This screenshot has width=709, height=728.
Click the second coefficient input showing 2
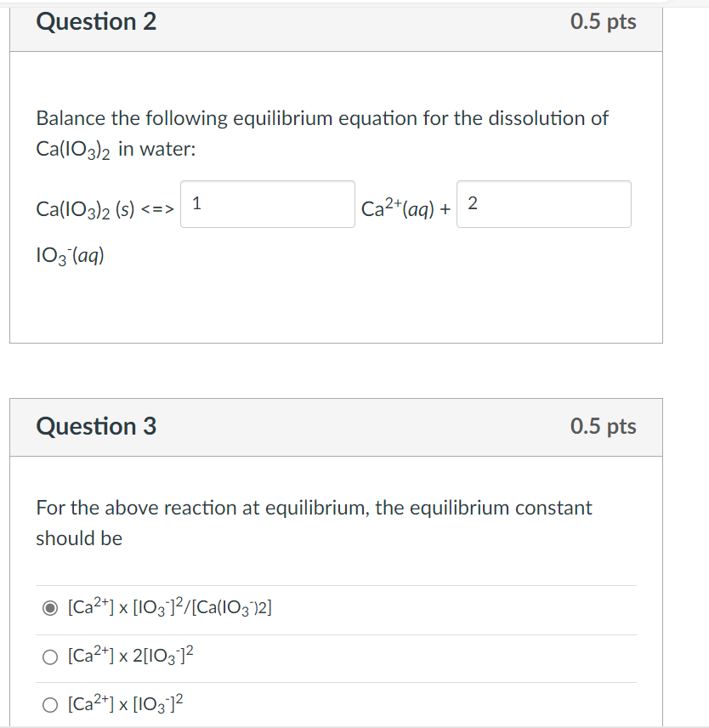543,204
